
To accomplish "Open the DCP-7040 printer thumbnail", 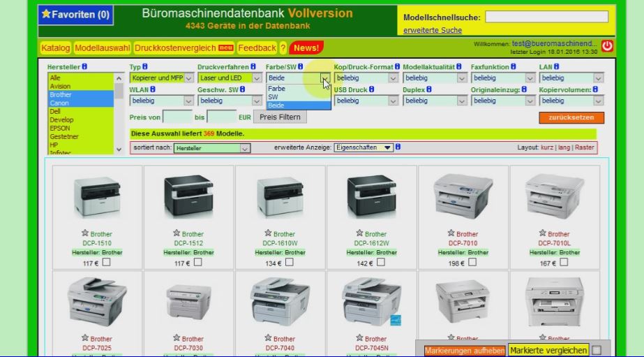I will [280, 302].
